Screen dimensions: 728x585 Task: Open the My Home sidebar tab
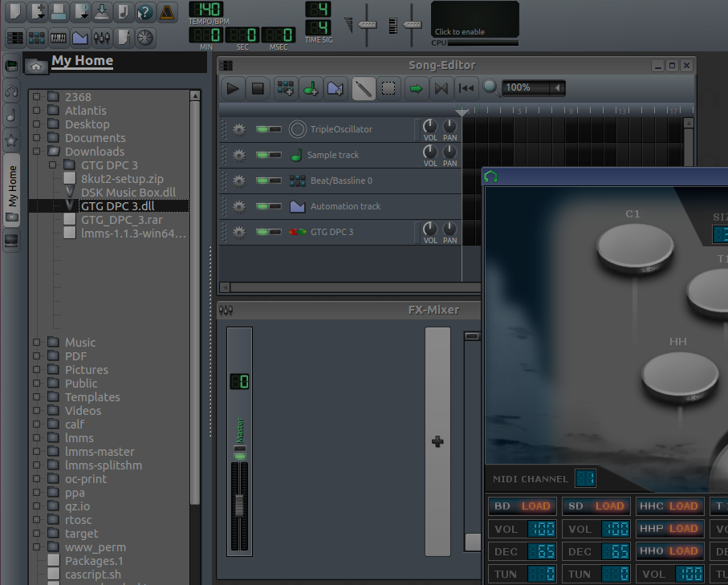point(11,190)
